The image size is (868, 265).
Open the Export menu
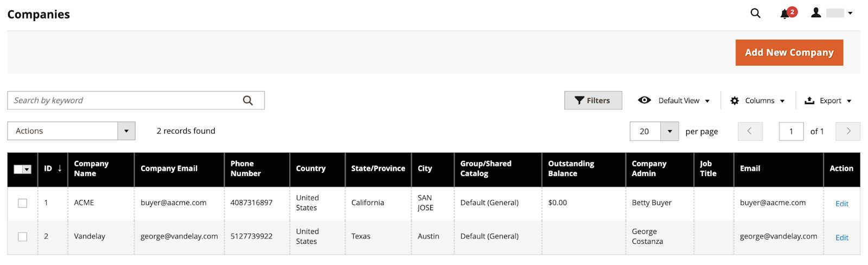coord(828,101)
